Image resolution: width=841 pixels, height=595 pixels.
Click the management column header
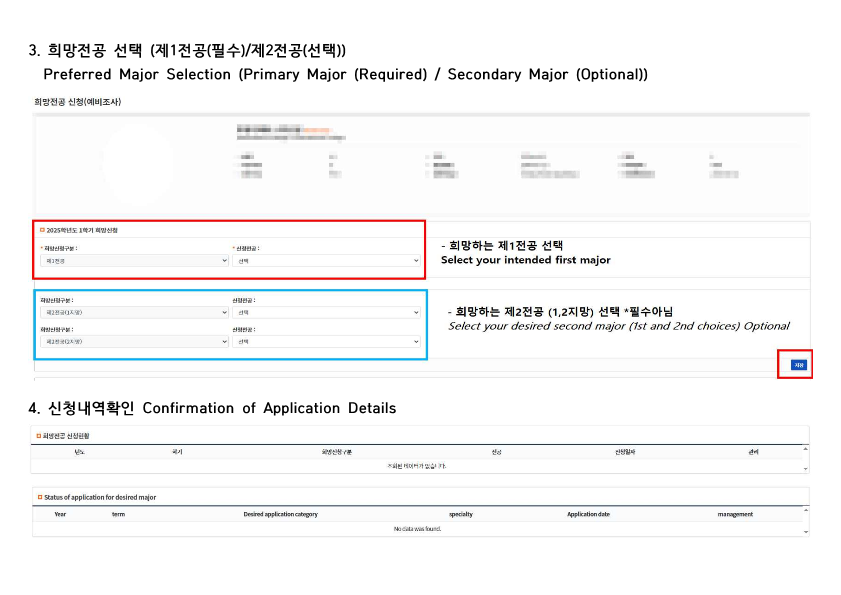[735, 514]
